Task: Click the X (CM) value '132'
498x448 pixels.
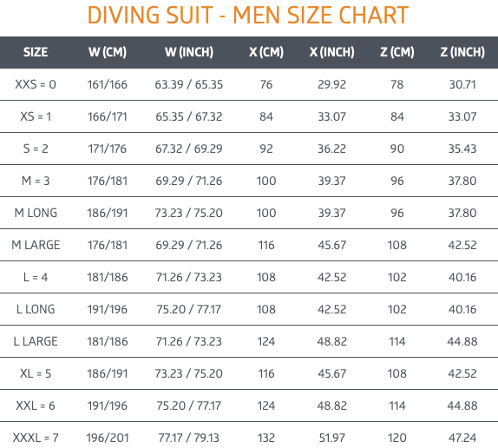Action: click(266, 438)
